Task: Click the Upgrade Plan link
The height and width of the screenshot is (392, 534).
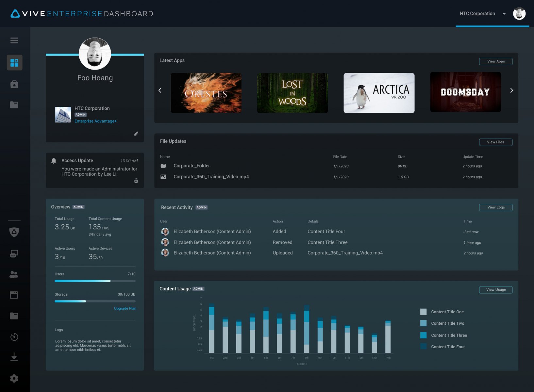Action: pyautogui.click(x=125, y=308)
